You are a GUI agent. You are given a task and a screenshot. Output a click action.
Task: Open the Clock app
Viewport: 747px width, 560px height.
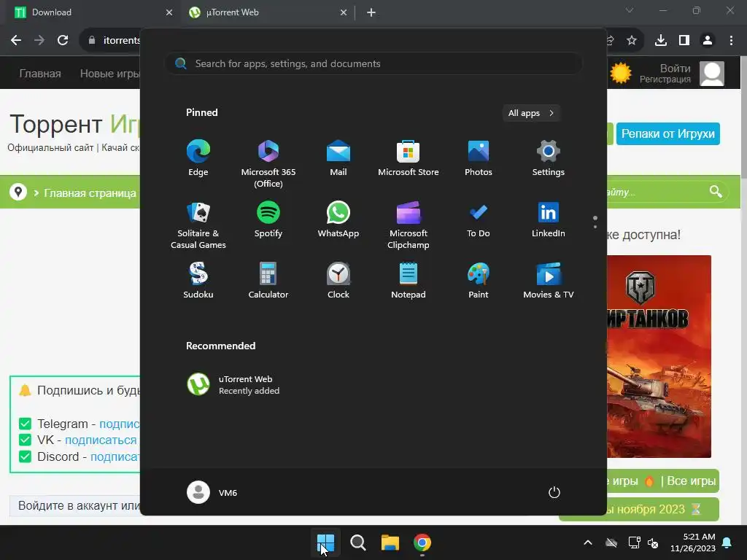click(x=338, y=281)
